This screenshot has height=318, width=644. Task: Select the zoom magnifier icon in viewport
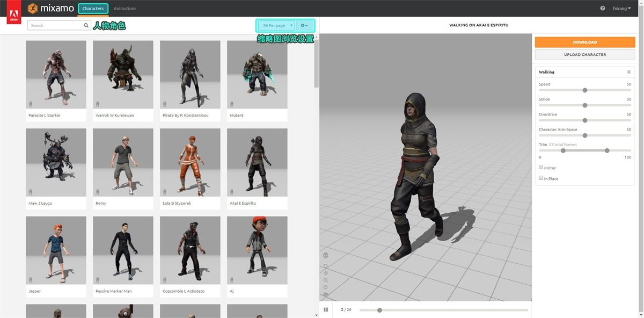pyautogui.click(x=326, y=280)
